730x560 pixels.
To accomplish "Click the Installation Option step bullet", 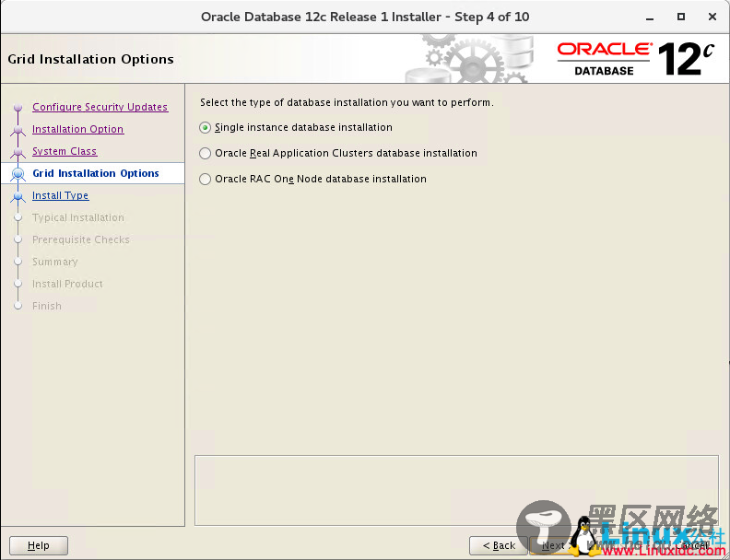I will 18,130.
